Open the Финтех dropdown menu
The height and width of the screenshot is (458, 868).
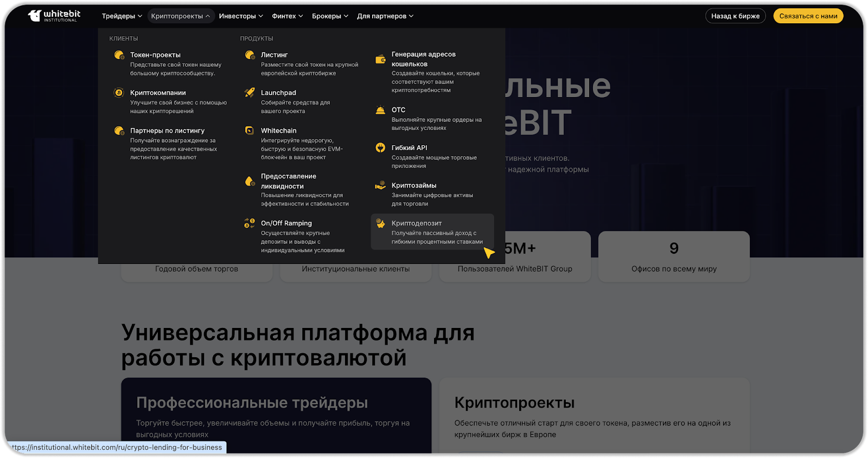coord(287,16)
